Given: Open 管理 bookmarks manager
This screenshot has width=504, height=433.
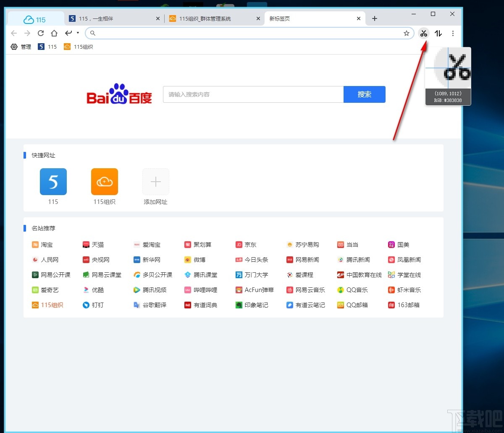Looking at the screenshot, I should click(x=21, y=47).
